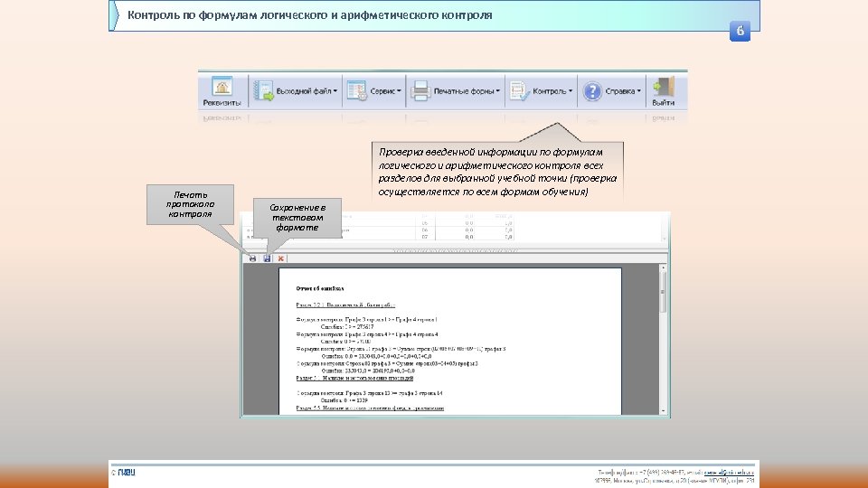Close the report with red X icon
The image size is (868, 488).
click(x=280, y=258)
